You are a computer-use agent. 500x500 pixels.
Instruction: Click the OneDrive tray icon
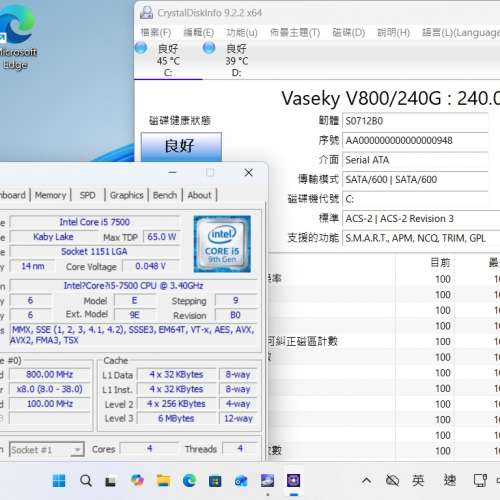click(x=392, y=480)
